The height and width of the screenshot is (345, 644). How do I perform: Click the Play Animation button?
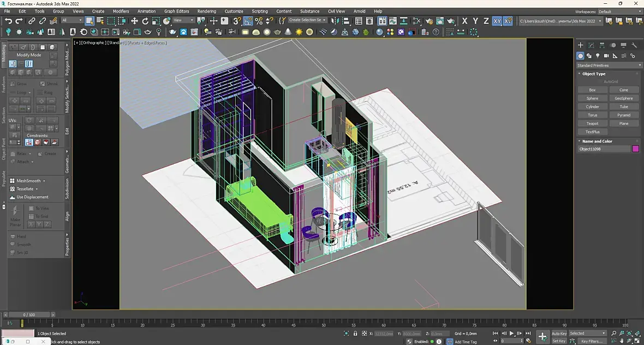511,334
